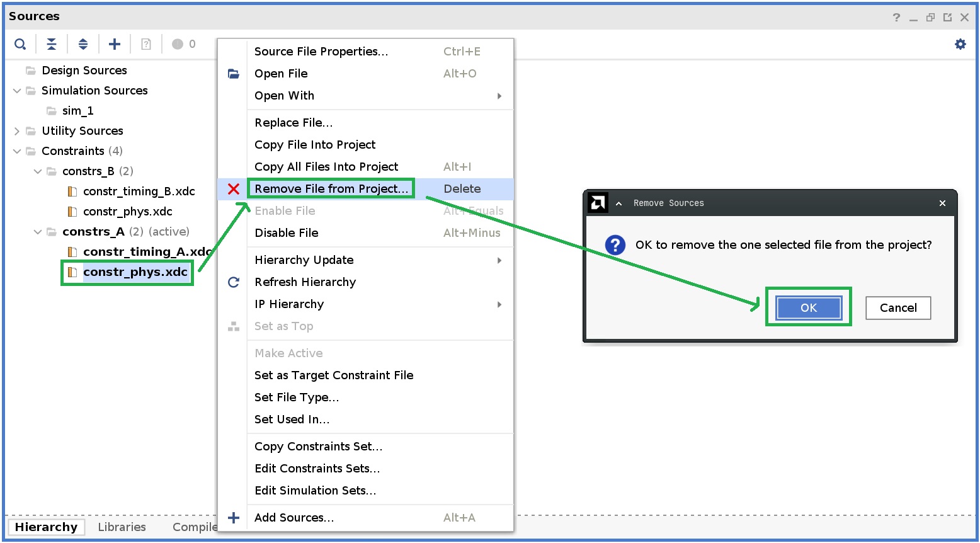Image resolution: width=980 pixels, height=543 pixels.
Task: Click the Open File folder icon
Action: coord(233,73)
